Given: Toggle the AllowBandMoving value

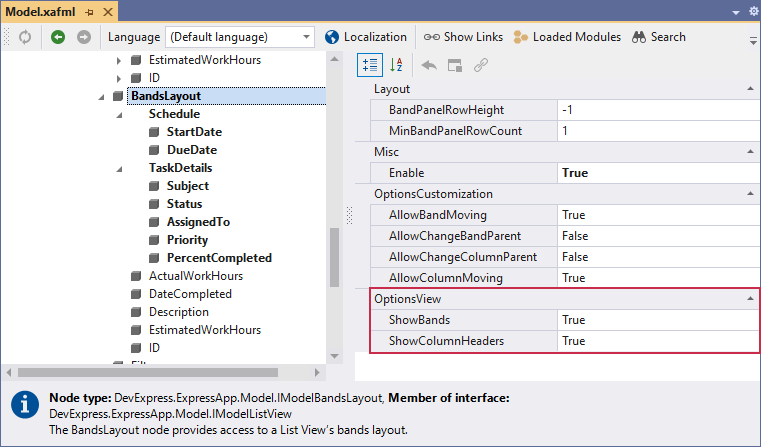Looking at the screenshot, I should pos(659,215).
